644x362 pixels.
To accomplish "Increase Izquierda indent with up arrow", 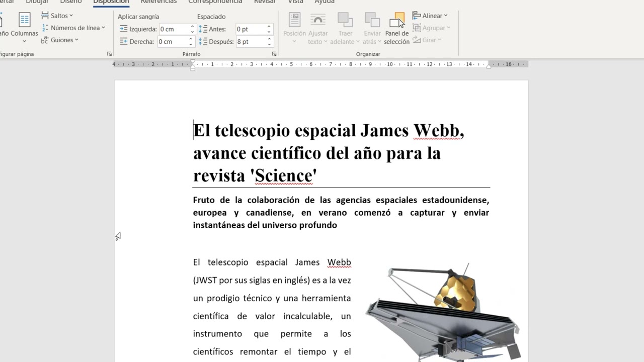I will [192, 27].
